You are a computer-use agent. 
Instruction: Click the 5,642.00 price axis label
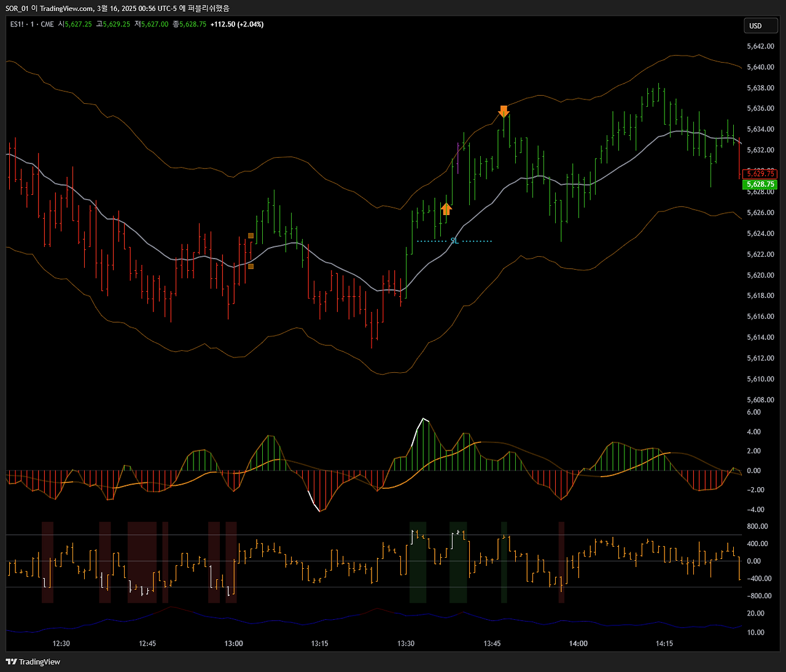click(x=760, y=47)
